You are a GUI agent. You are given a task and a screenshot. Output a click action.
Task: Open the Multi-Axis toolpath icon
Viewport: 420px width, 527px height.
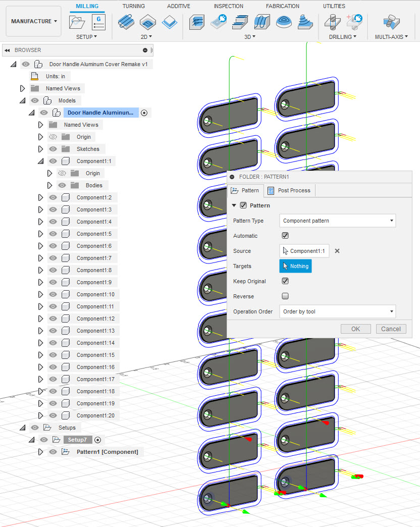coord(391,23)
